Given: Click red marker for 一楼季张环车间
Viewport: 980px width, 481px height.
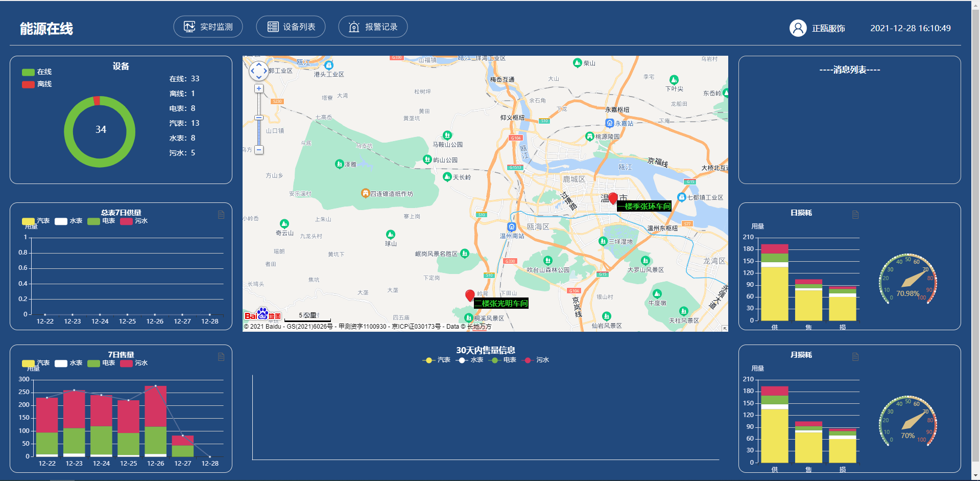Looking at the screenshot, I should [613, 198].
